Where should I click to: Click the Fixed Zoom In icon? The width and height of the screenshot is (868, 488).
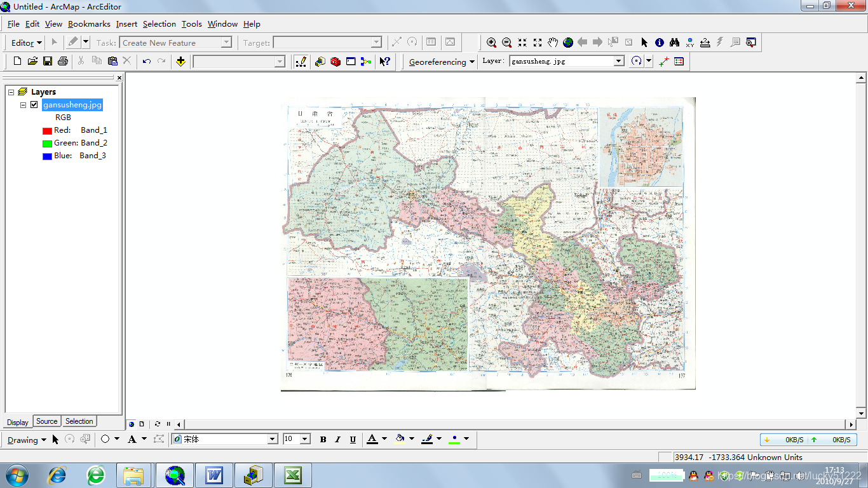(x=522, y=43)
